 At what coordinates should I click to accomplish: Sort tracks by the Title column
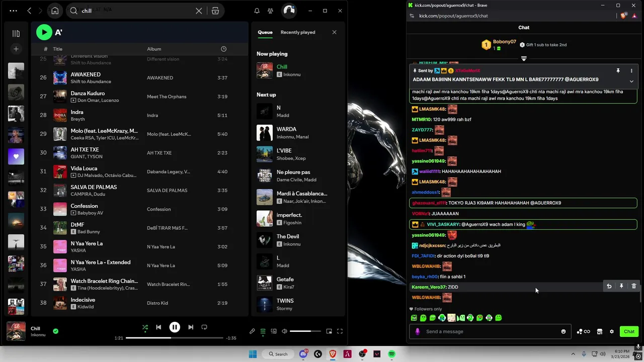click(58, 49)
